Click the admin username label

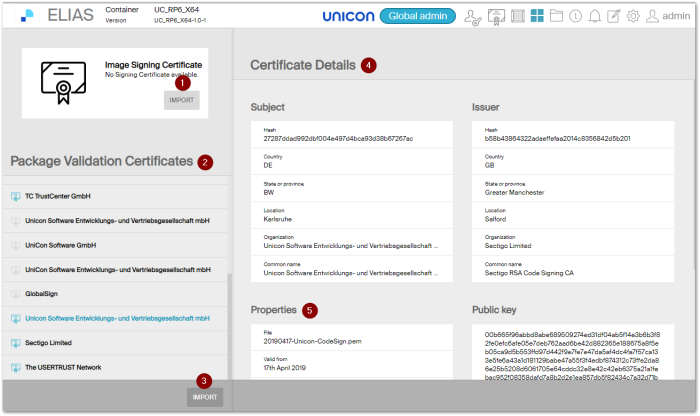pos(676,16)
